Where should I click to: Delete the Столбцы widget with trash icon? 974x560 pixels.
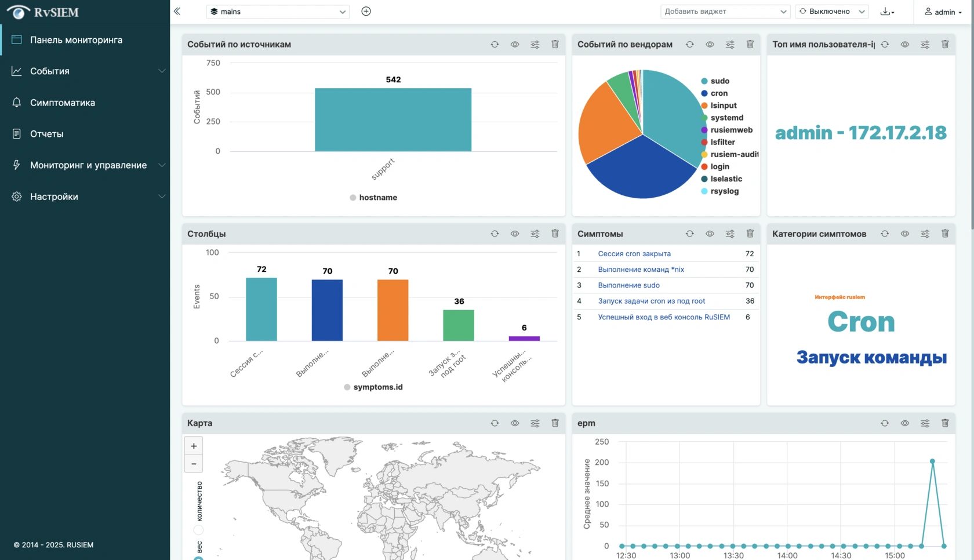555,234
